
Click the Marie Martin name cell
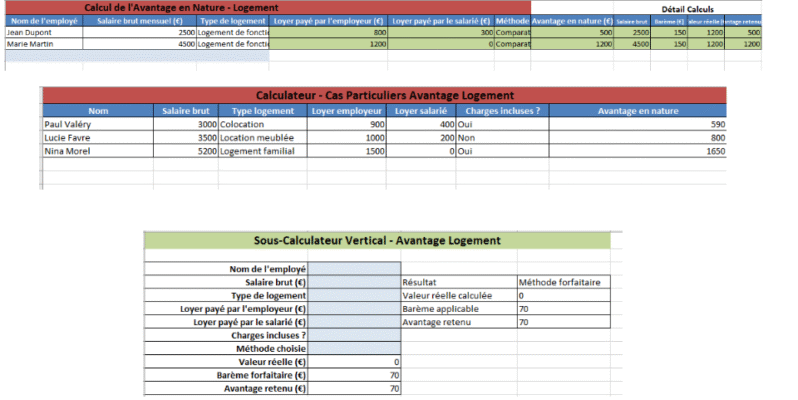coord(42,44)
